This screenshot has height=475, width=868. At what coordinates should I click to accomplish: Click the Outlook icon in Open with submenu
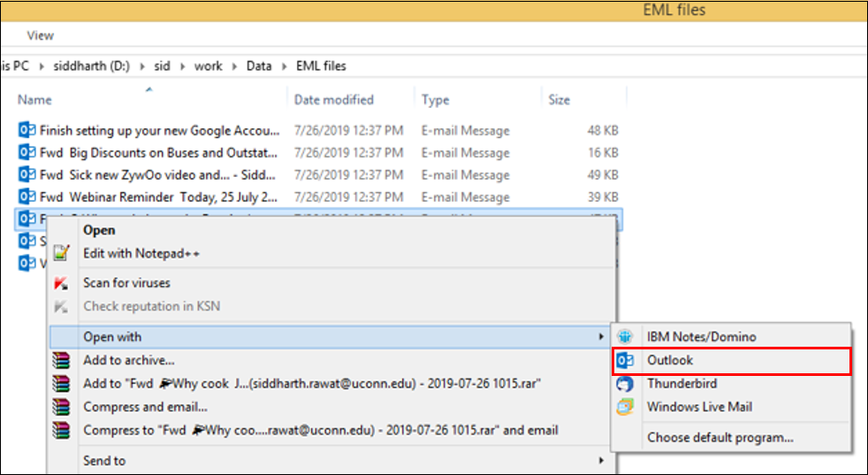(x=625, y=360)
